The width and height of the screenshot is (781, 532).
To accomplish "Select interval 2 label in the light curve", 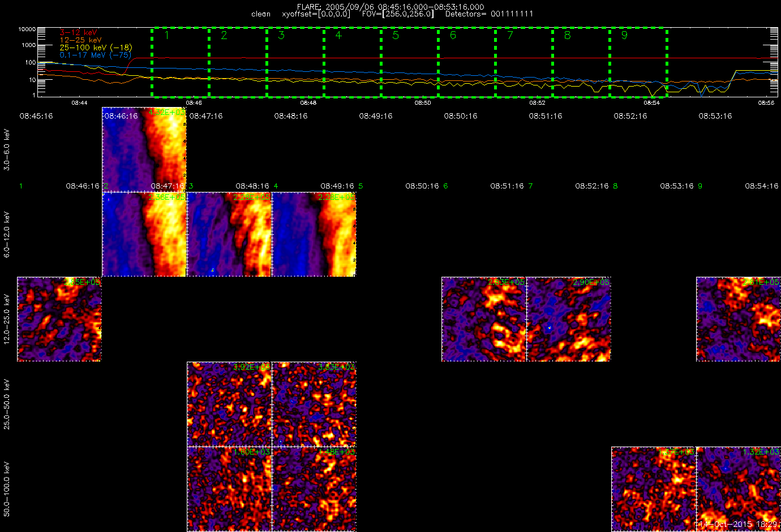I will [224, 35].
